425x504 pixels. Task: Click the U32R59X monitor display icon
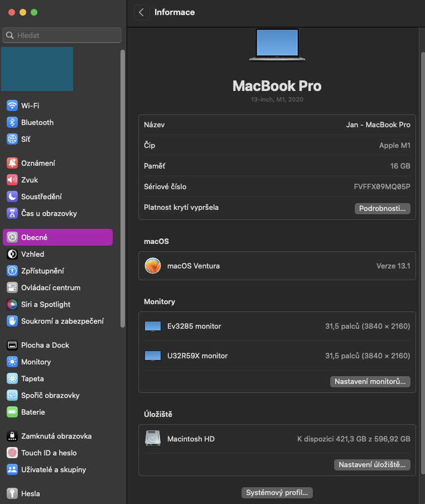tap(153, 356)
